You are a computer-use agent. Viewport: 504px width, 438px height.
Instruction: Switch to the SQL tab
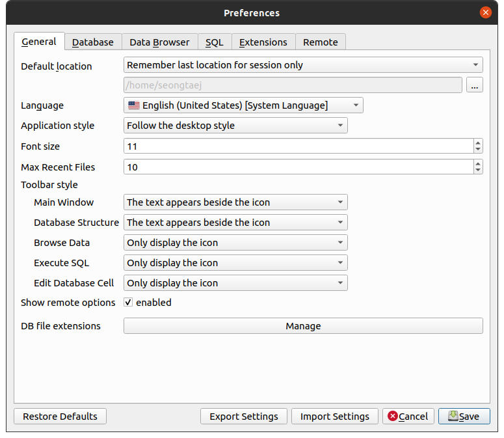pyautogui.click(x=215, y=42)
